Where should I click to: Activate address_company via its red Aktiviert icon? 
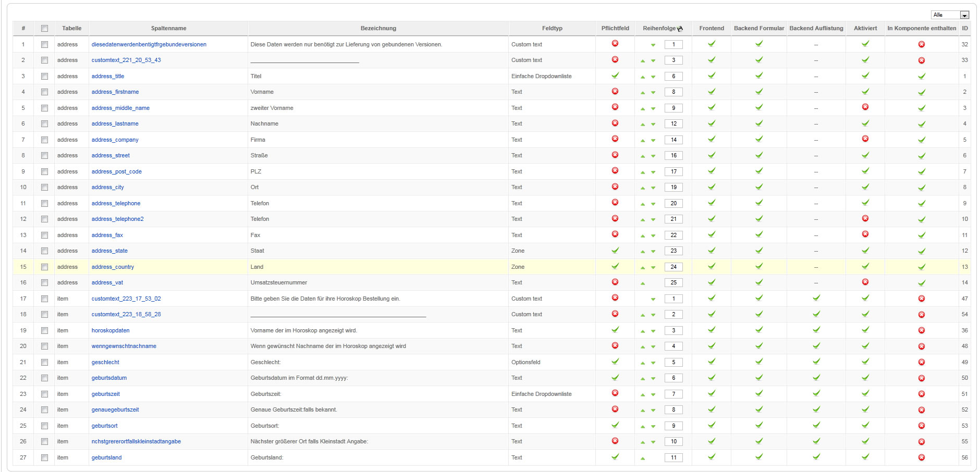(865, 139)
